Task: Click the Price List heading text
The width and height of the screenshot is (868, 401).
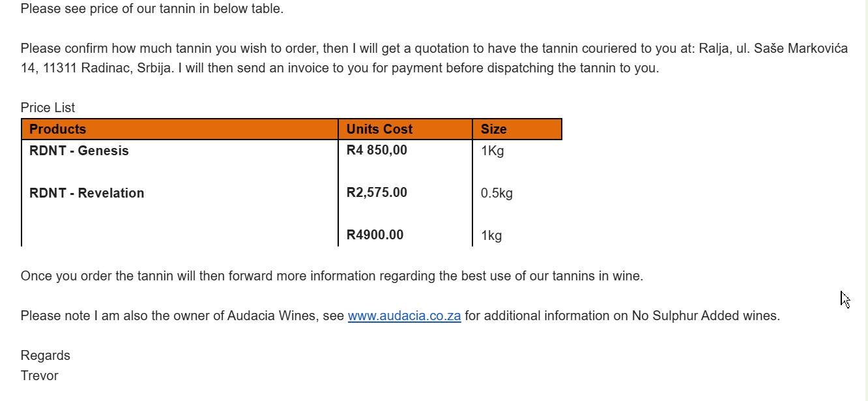Action: [x=48, y=108]
